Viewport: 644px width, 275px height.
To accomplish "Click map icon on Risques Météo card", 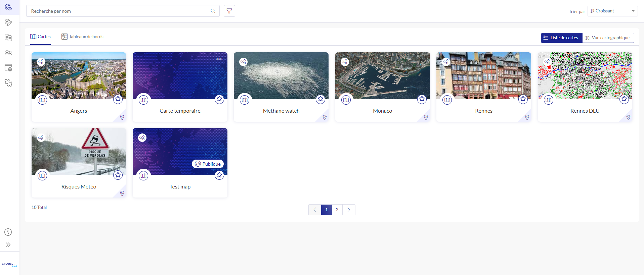I will click(x=42, y=176).
